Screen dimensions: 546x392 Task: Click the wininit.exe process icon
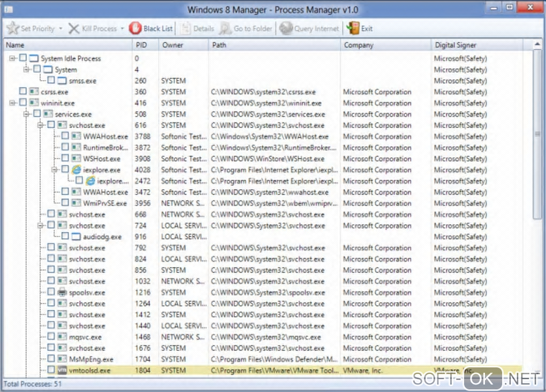(34, 103)
